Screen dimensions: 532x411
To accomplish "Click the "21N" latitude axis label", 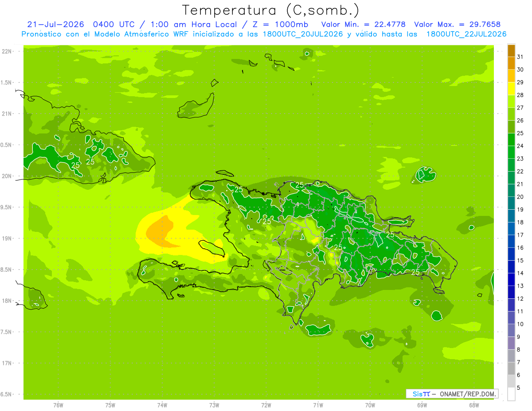I will pyautogui.click(x=7, y=114).
